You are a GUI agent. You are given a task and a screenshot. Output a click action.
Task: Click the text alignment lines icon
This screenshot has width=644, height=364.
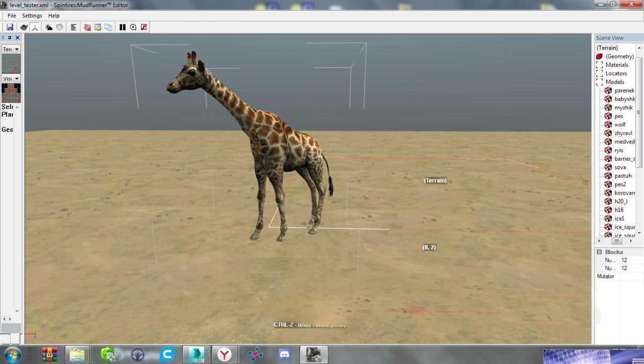pos(73,27)
